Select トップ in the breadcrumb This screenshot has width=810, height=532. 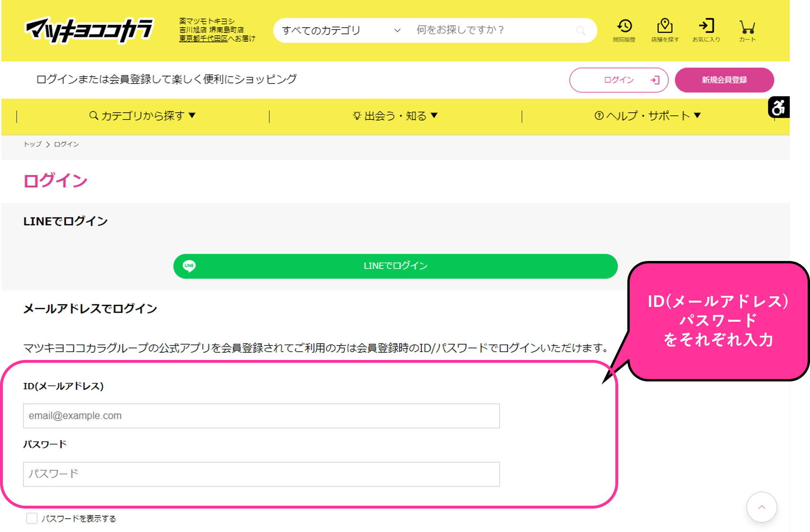coord(33,144)
